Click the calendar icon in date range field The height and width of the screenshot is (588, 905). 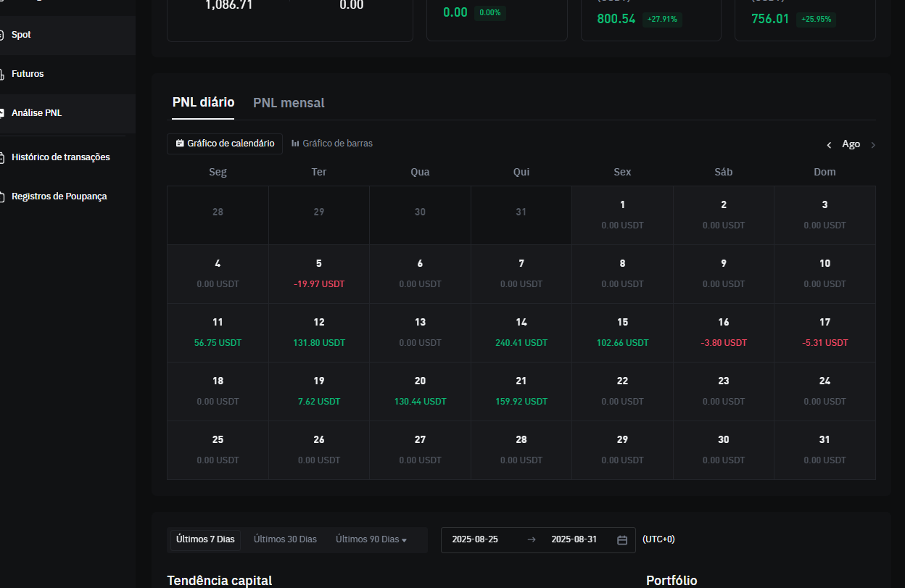(621, 540)
